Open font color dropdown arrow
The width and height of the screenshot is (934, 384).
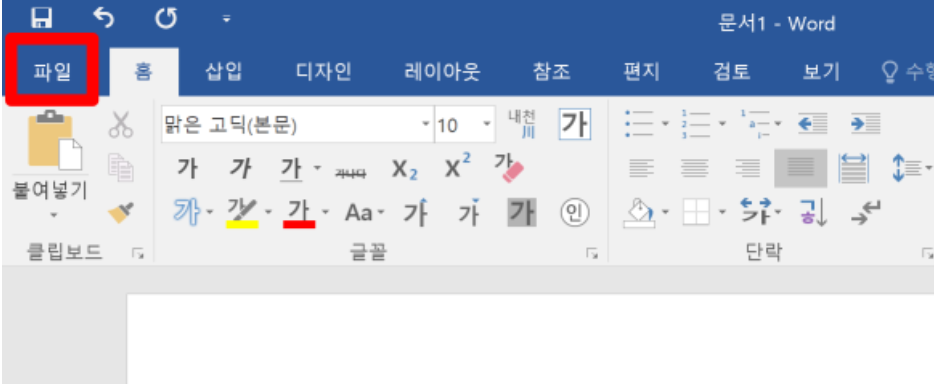326,212
